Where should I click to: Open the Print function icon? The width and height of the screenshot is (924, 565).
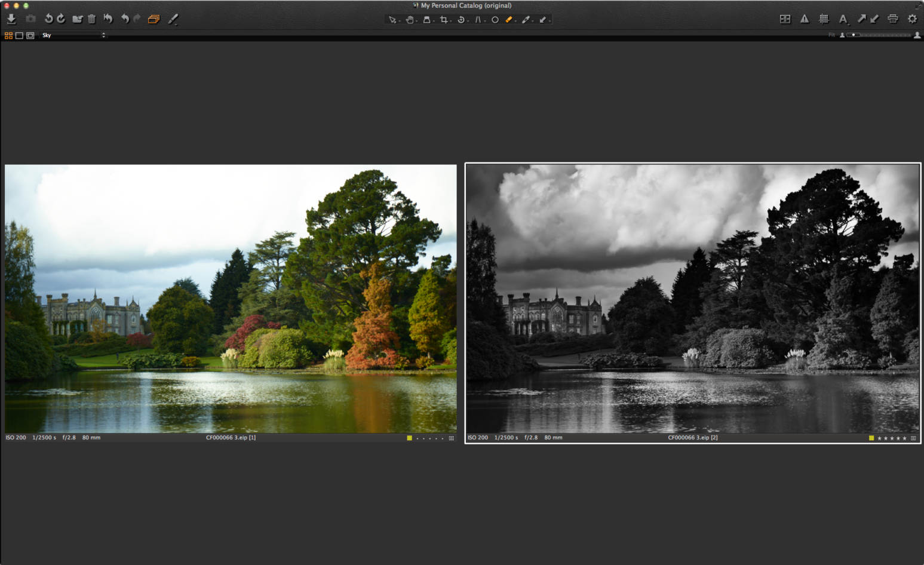click(x=893, y=19)
